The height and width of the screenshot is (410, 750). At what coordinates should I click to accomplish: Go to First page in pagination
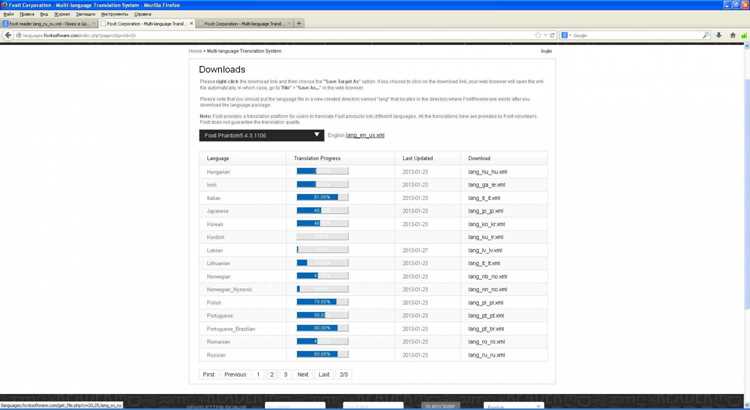[209, 375]
